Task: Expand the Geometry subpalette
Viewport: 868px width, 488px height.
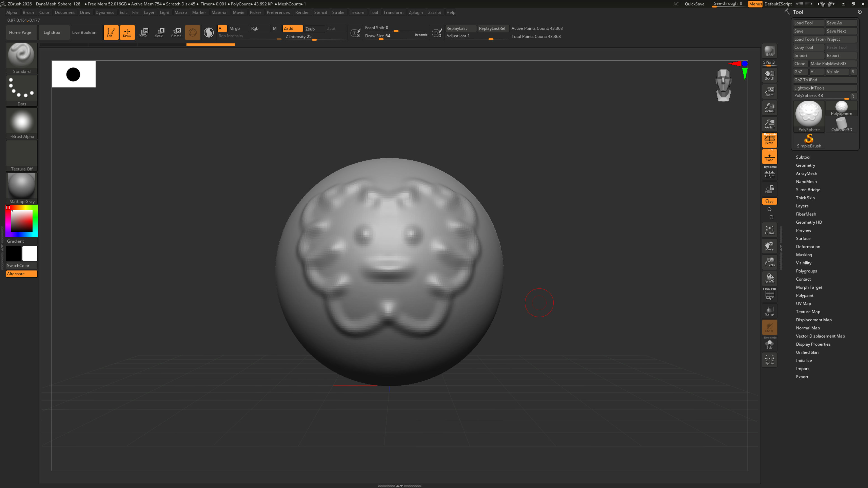Action: [x=805, y=165]
